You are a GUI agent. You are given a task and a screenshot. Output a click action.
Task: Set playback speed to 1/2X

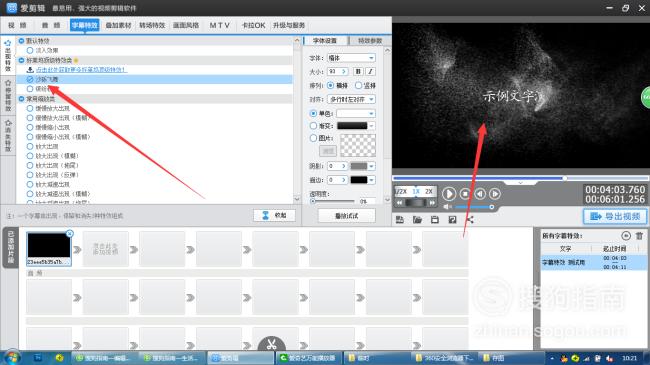pos(400,191)
